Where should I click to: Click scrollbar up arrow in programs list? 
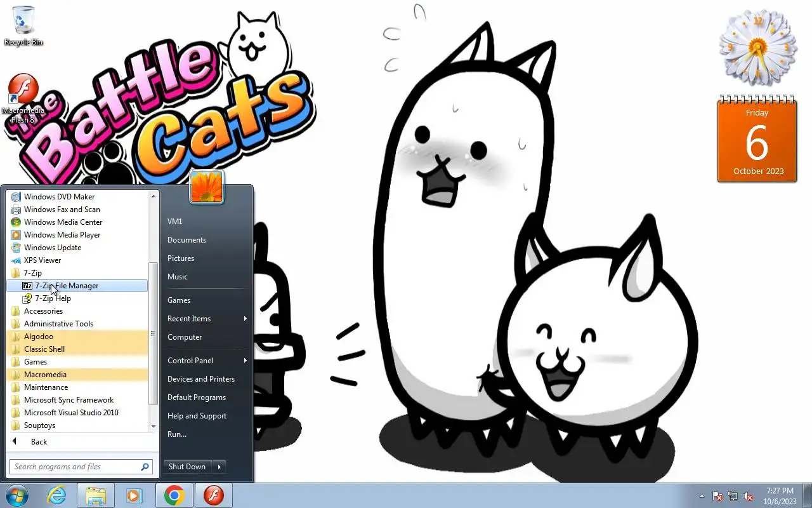(153, 196)
